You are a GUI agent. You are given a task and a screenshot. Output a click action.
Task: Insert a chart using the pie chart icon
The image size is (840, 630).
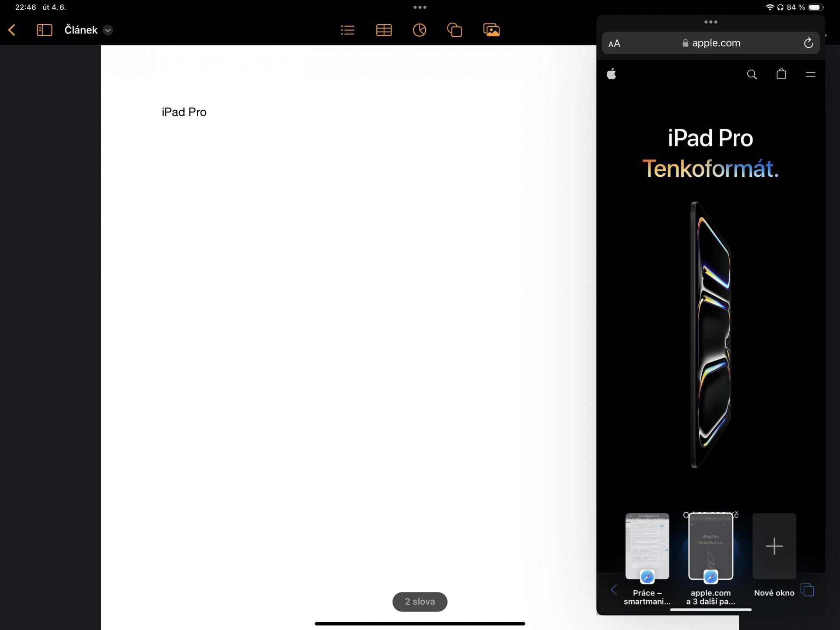420,30
